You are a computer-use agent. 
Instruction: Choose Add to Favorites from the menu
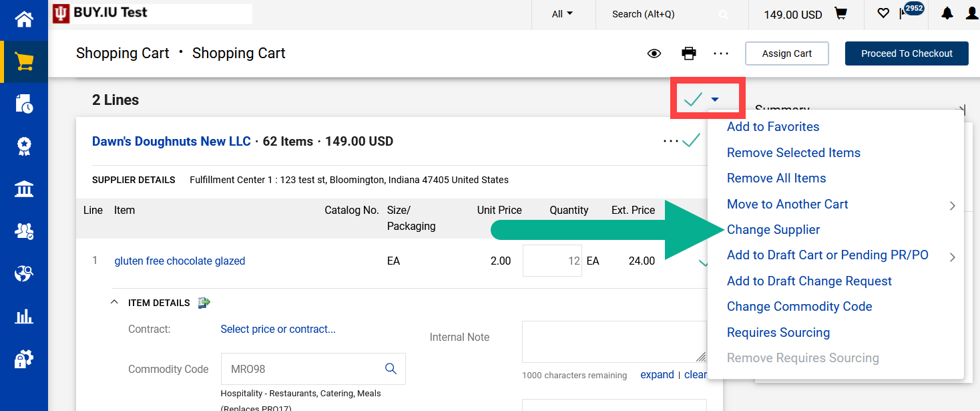(x=773, y=127)
